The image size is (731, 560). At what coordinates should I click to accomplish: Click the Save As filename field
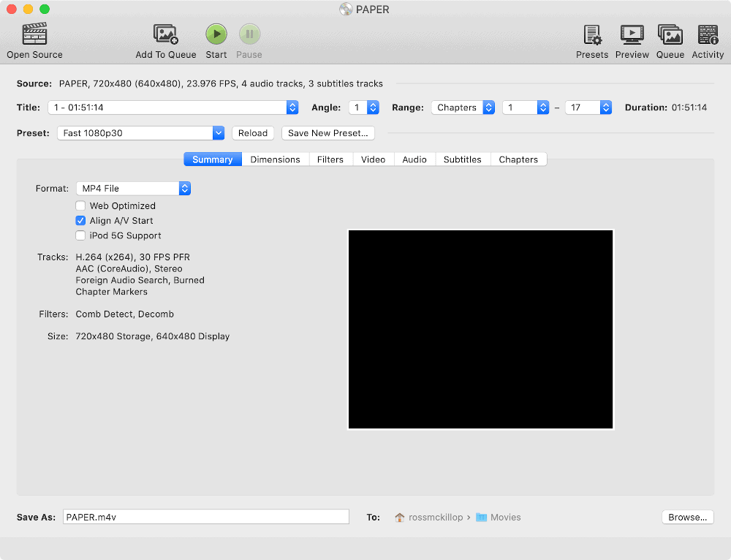[x=206, y=517]
